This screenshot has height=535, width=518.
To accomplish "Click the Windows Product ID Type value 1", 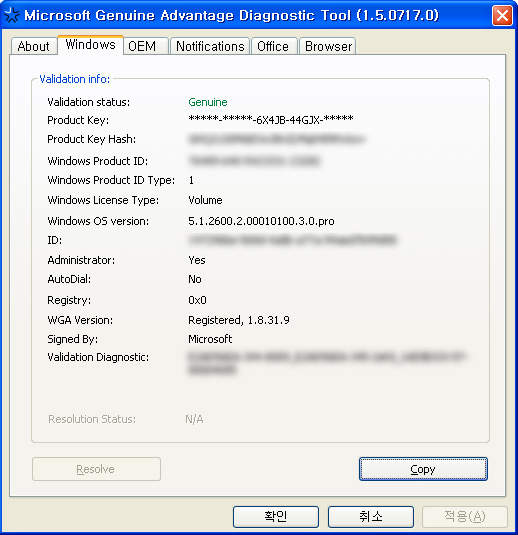I will click(191, 180).
